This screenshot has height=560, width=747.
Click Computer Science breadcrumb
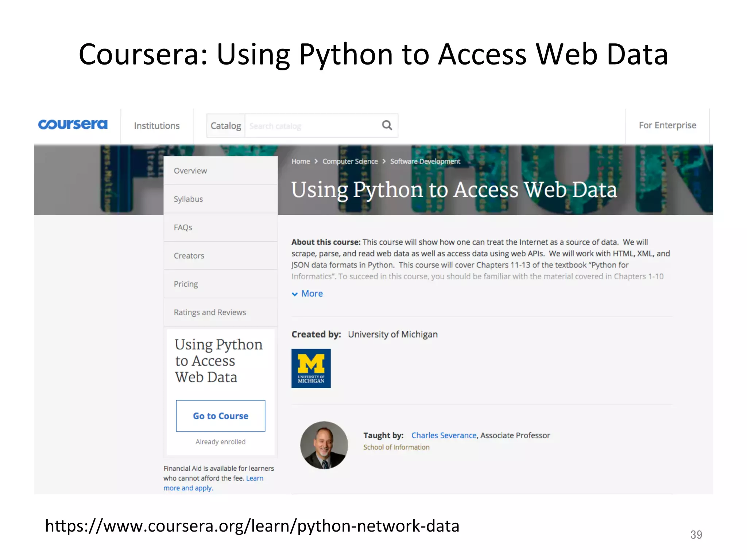(x=350, y=161)
